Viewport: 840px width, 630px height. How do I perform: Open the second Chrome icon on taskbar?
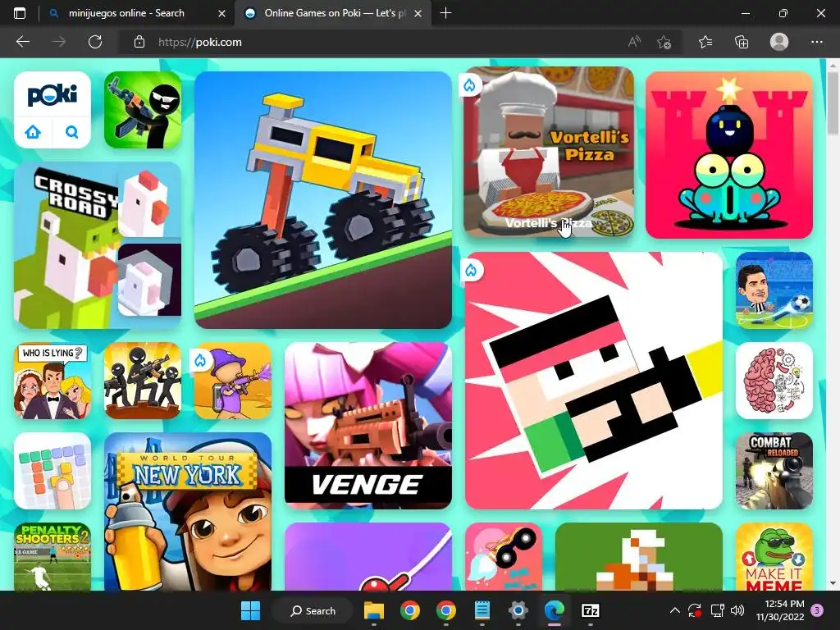[x=445, y=610]
